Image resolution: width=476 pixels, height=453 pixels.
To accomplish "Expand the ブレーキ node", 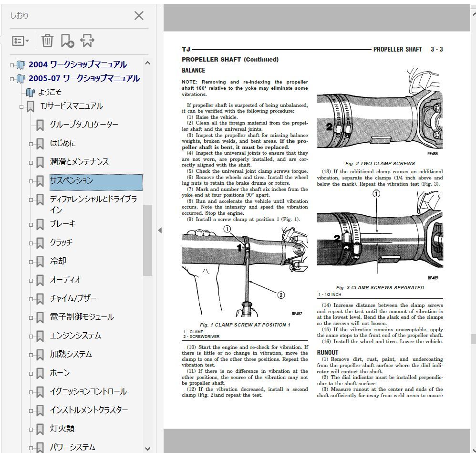I will click(x=31, y=225).
